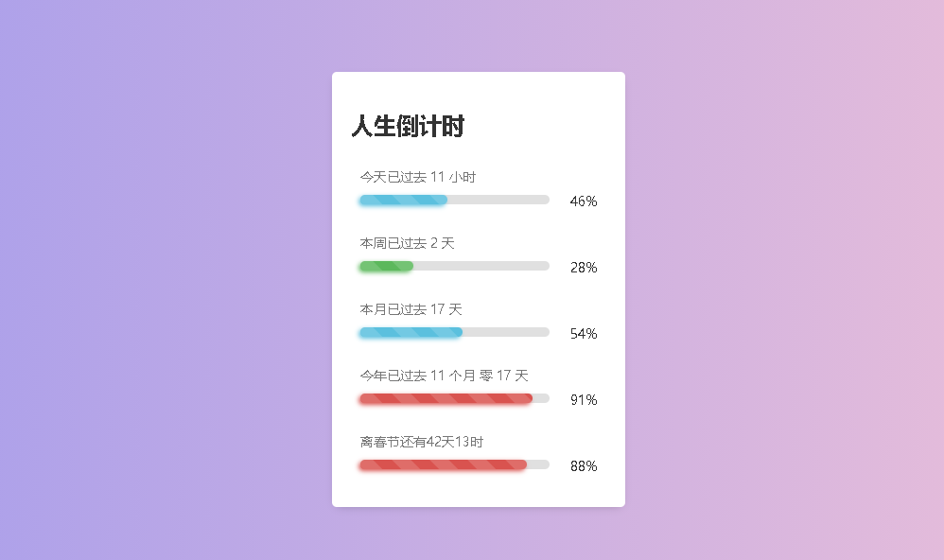944x560 pixels.
Task: Click the red filled part of this year's bar
Action: [445, 398]
